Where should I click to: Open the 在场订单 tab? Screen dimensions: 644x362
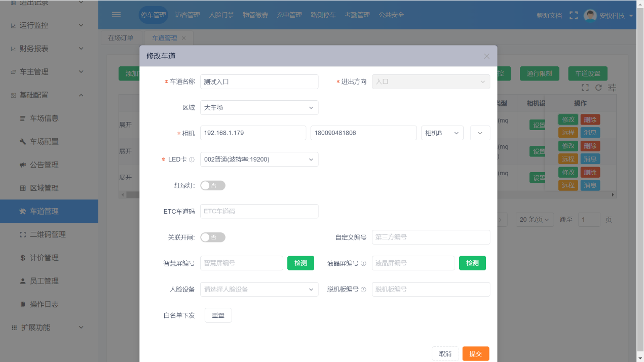[121, 38]
